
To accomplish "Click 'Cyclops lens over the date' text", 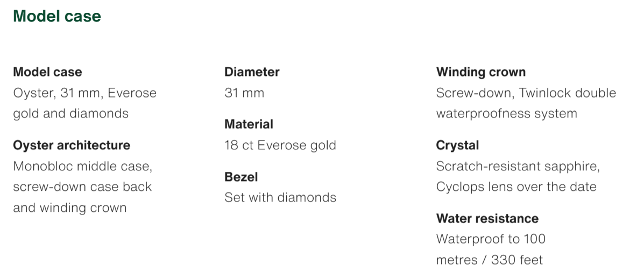I will coord(516,187).
